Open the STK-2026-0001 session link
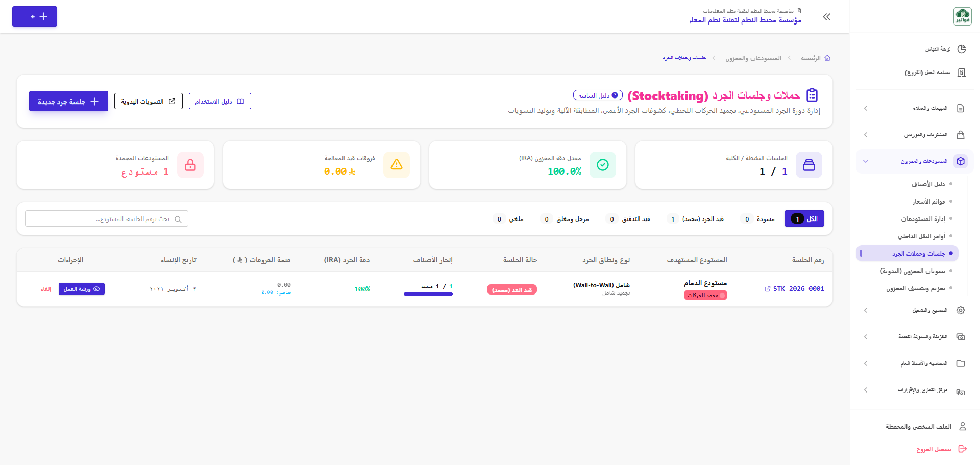Image resolution: width=980 pixels, height=465 pixels. click(x=798, y=289)
